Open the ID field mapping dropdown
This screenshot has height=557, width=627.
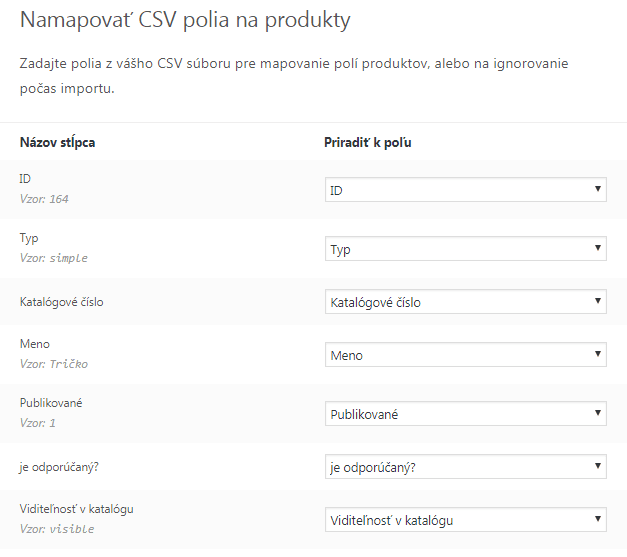[x=466, y=190]
